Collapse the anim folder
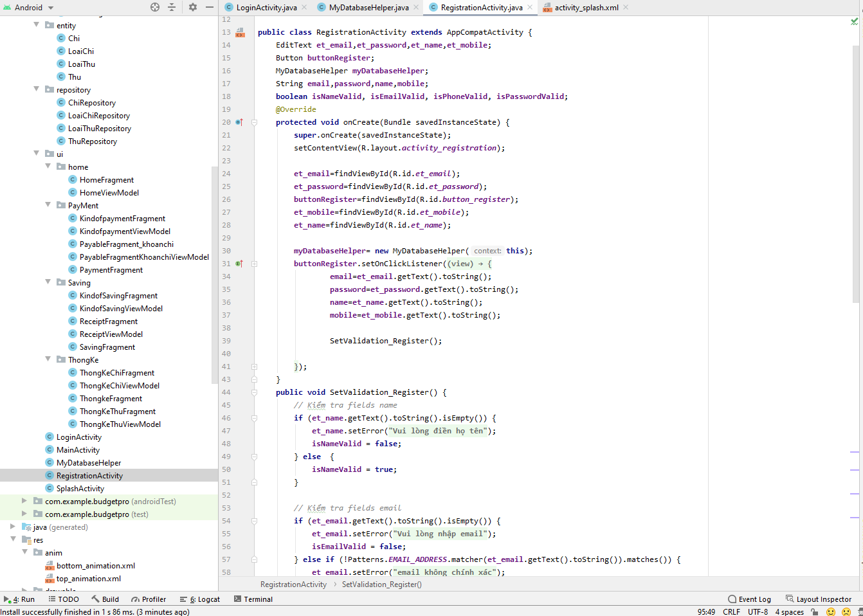 (24, 552)
